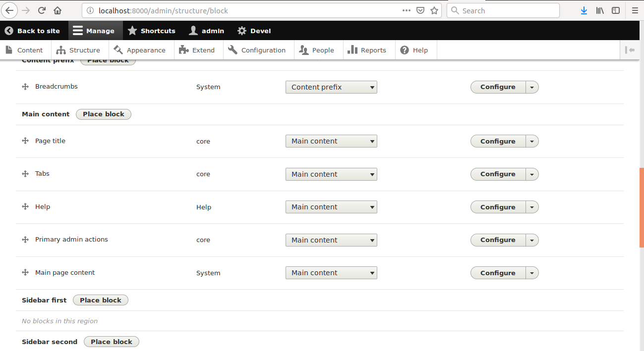This screenshot has height=351, width=644.
Task: Click the Devel gear icon
Action: 241,30
